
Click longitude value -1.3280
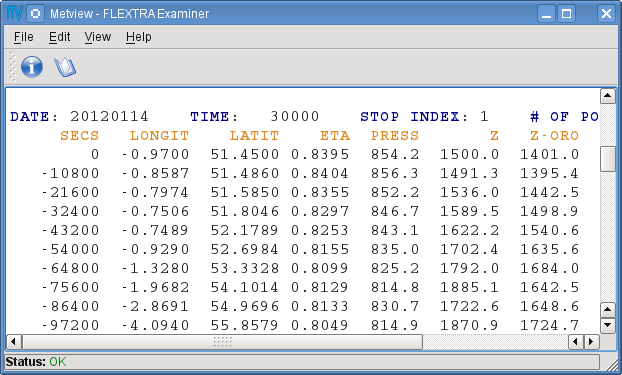coord(155,269)
